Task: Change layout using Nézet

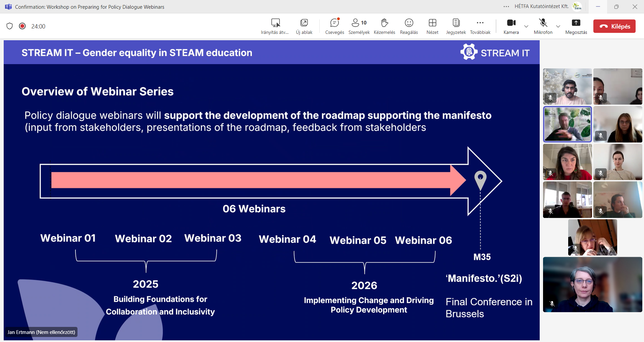Action: pyautogui.click(x=432, y=26)
